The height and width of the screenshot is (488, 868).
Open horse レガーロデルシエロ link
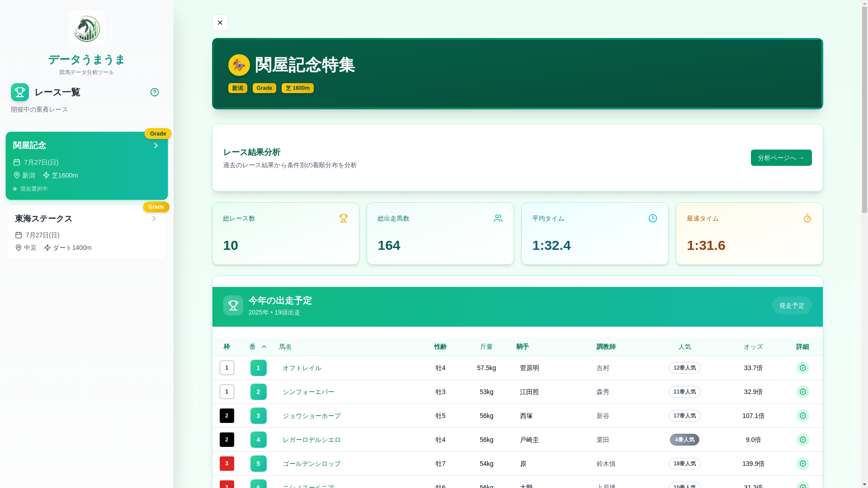[311, 440]
